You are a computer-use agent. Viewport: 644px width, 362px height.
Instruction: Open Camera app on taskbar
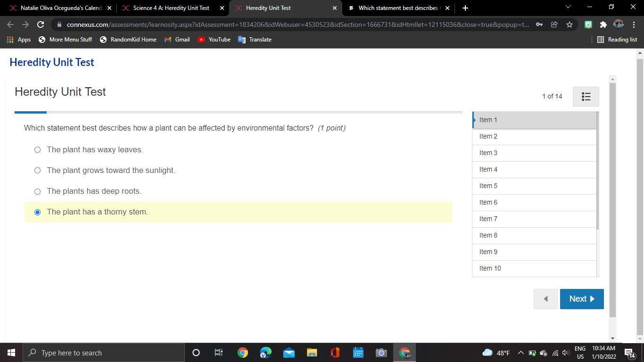[381, 353]
